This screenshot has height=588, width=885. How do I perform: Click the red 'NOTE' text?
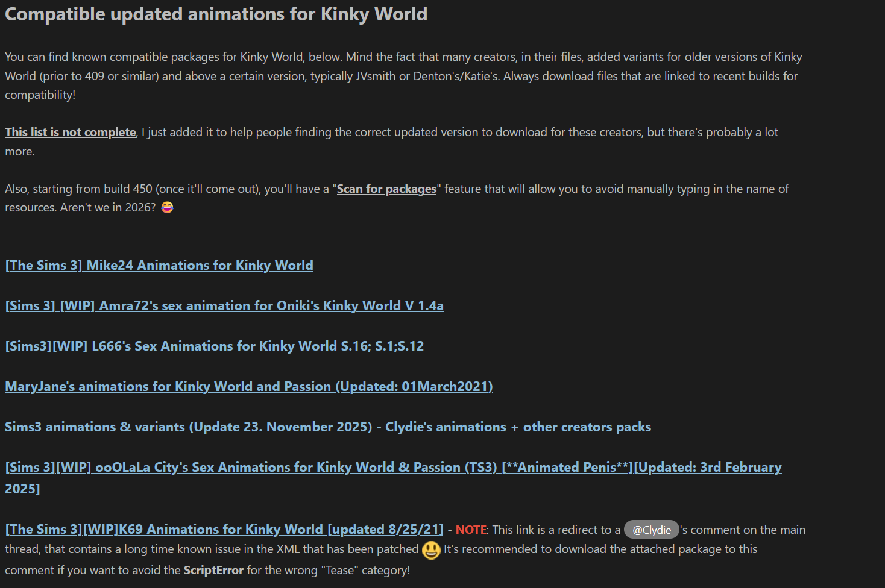[471, 530]
